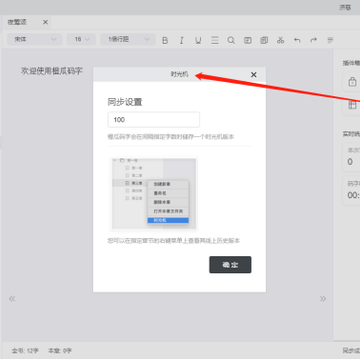Screen dimensions: 360x360
Task: Open the 1倍行距 line spacing dropdown
Action: (x=128, y=39)
